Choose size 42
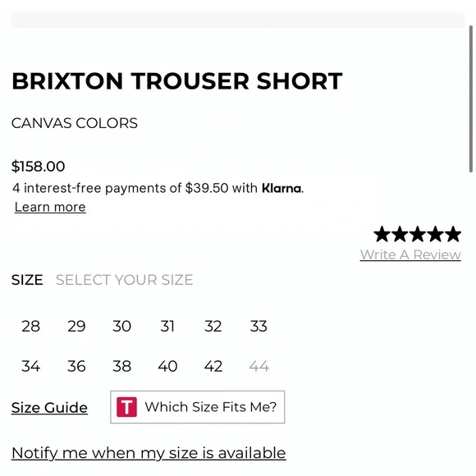This screenshot has height=476, width=476. [213, 366]
